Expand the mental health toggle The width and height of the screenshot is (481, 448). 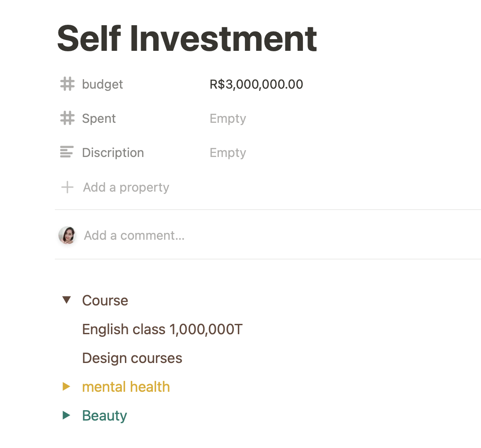[67, 386]
